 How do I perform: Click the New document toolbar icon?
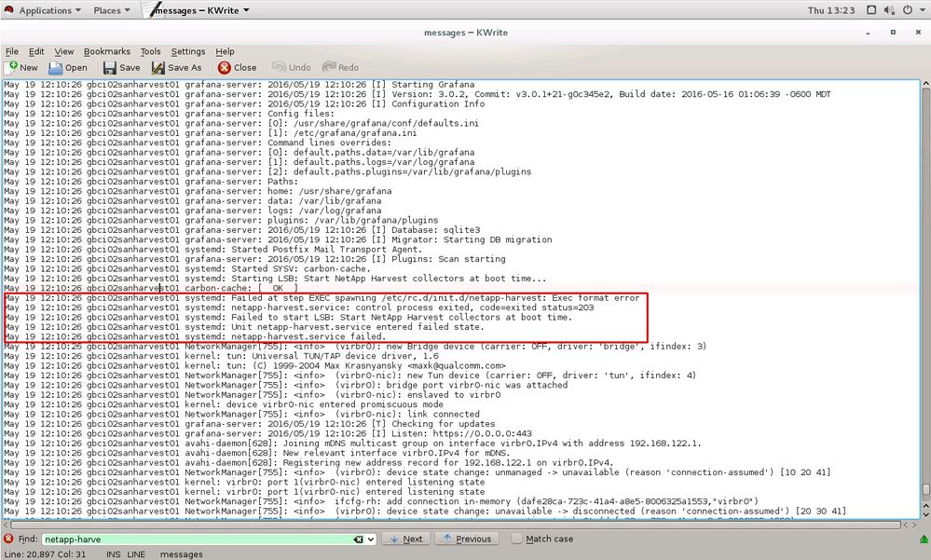(x=10, y=68)
